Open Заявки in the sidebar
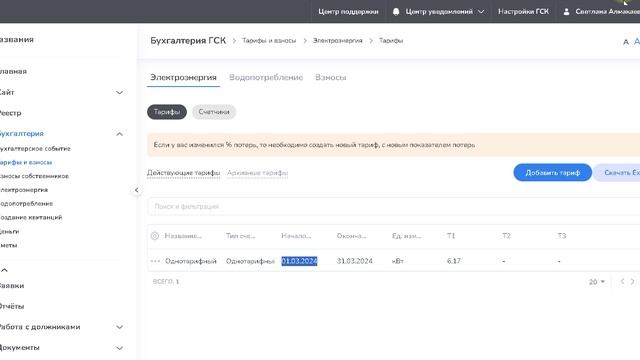This screenshot has height=360, width=640. [x=12, y=286]
